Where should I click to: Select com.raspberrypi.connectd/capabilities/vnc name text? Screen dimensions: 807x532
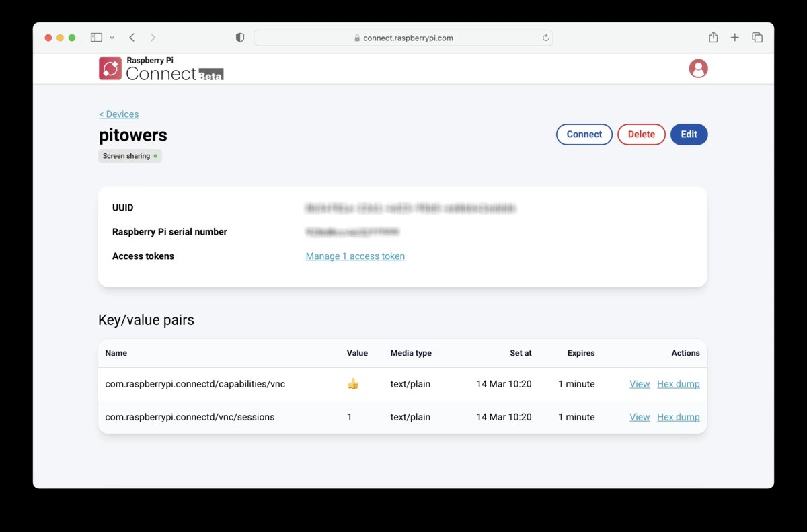pyautogui.click(x=195, y=384)
